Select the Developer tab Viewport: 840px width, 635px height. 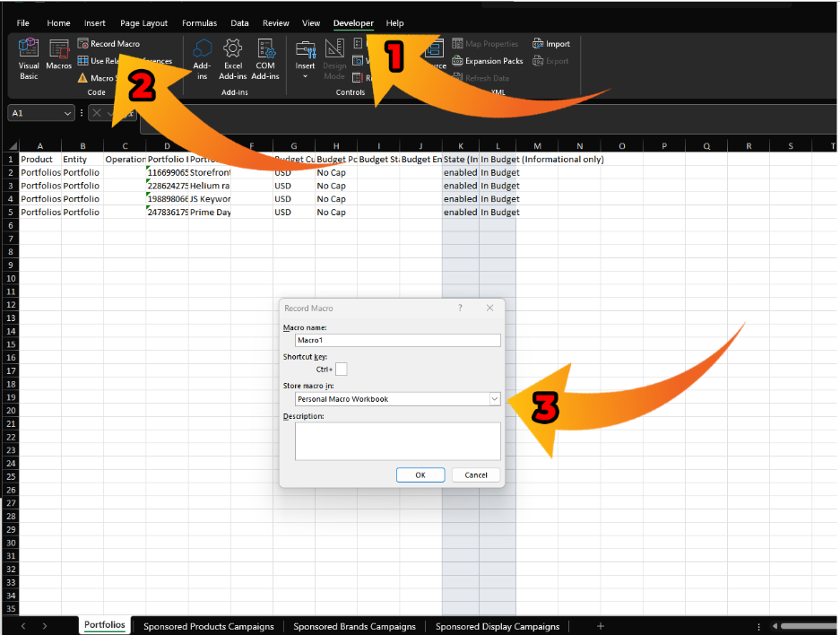(x=353, y=23)
